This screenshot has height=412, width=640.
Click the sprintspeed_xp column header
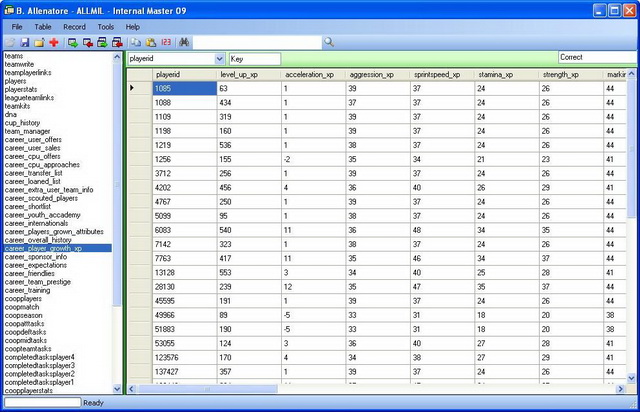point(442,75)
